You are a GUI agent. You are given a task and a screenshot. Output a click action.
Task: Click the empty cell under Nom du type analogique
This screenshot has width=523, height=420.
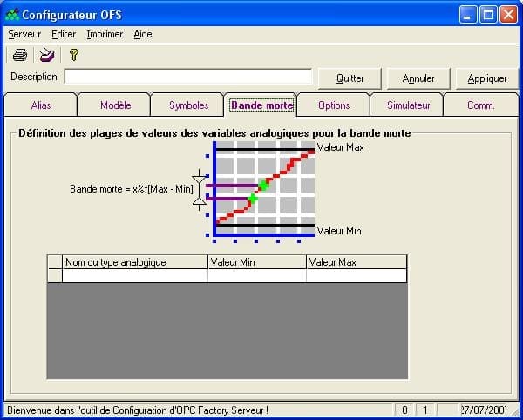[x=135, y=276]
